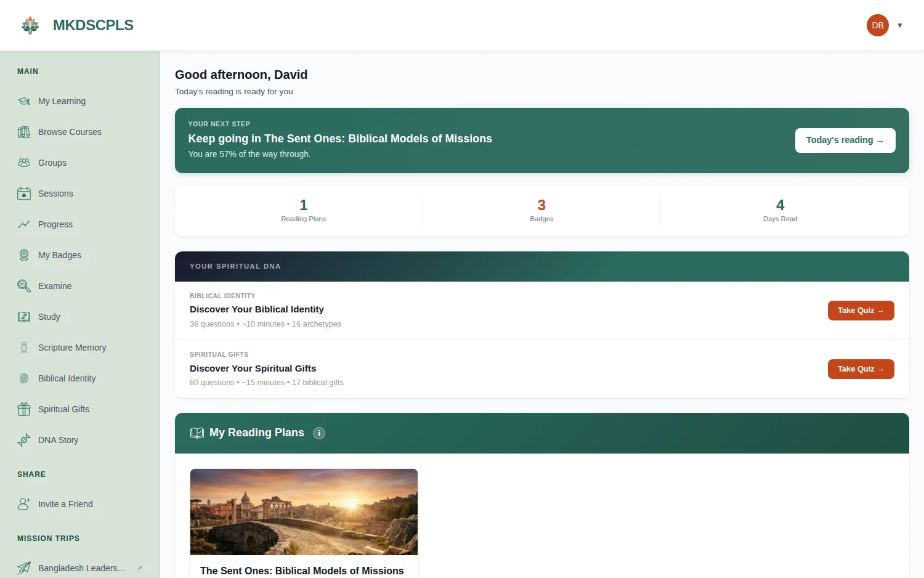Click the external link arrow next to Bangladesh Leaders
The height and width of the screenshot is (578, 924).
point(140,568)
